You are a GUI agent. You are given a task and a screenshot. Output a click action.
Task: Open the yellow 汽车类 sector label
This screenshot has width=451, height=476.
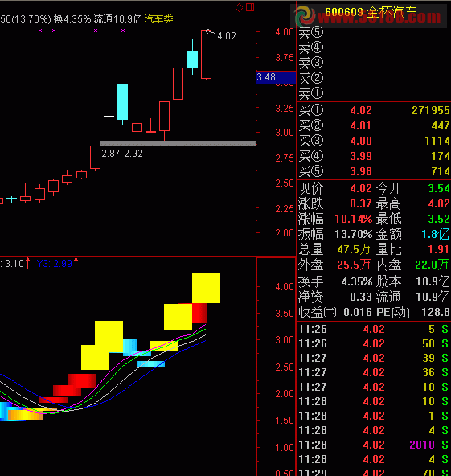coord(158,19)
